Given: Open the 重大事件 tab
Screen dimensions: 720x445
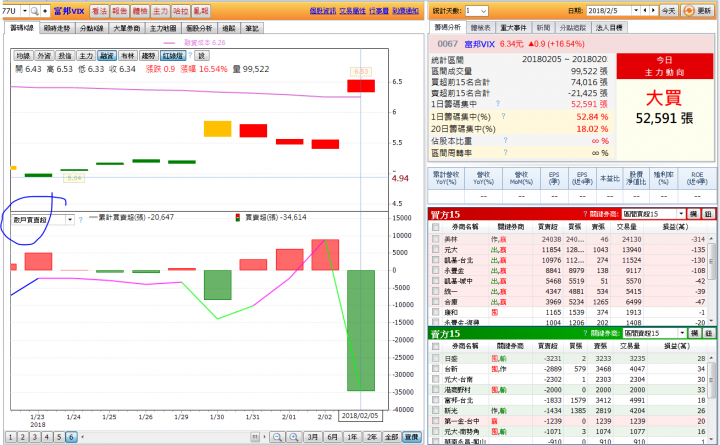Looking at the screenshot, I should 513,28.
